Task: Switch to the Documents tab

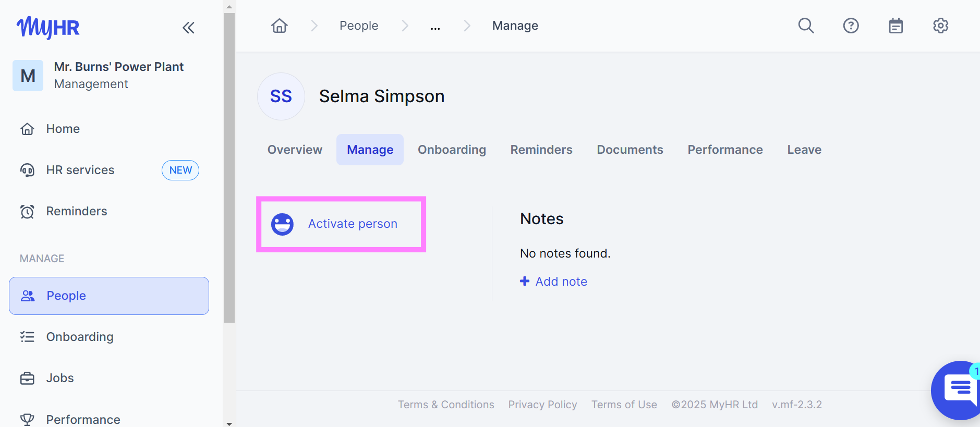Action: click(x=630, y=150)
